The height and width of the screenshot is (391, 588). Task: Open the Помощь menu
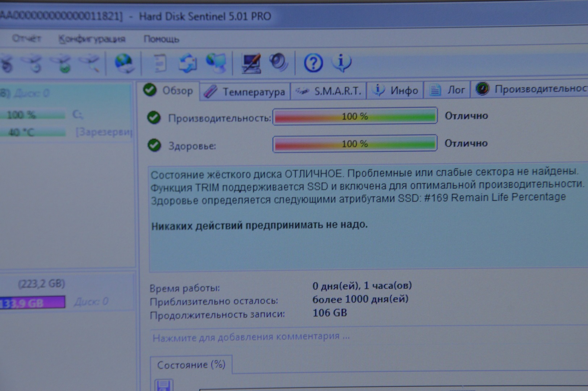click(161, 39)
